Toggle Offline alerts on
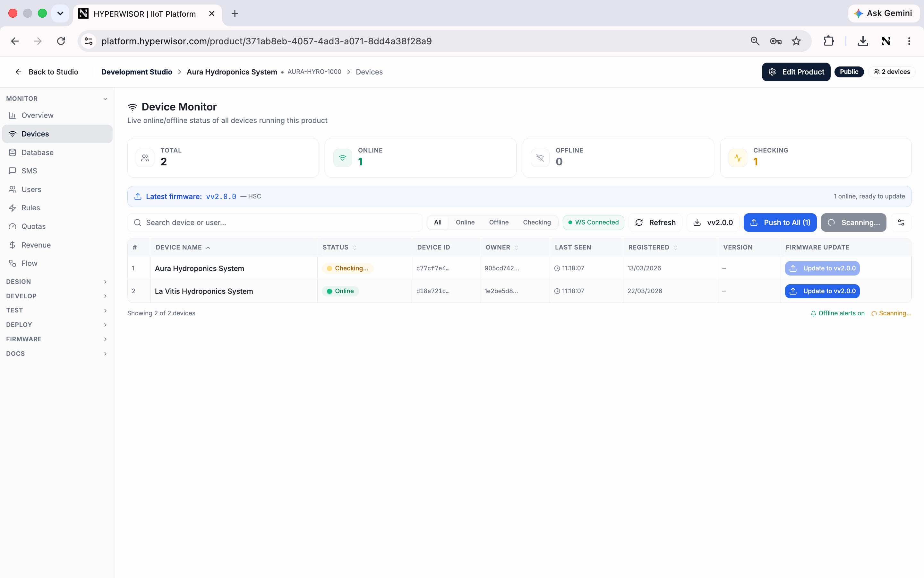Screen dimensions: 924x578 tap(837, 313)
